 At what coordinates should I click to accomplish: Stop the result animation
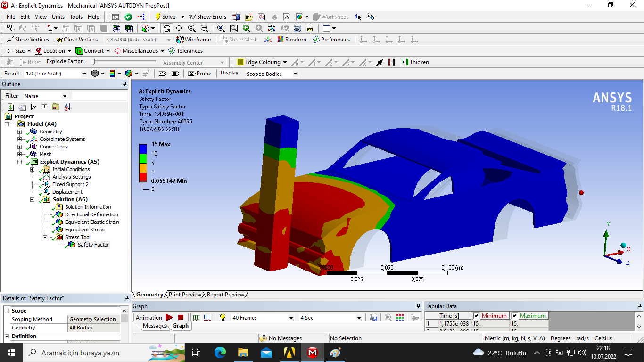pyautogui.click(x=181, y=318)
